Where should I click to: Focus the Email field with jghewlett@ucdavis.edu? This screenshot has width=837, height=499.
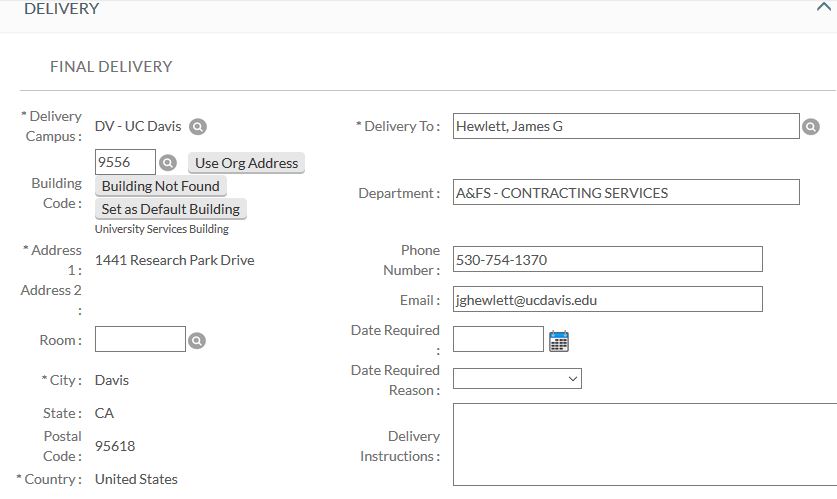[607, 299]
